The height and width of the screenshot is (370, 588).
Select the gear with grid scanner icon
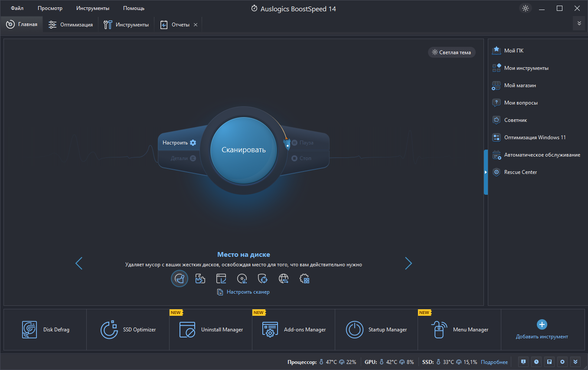304,278
